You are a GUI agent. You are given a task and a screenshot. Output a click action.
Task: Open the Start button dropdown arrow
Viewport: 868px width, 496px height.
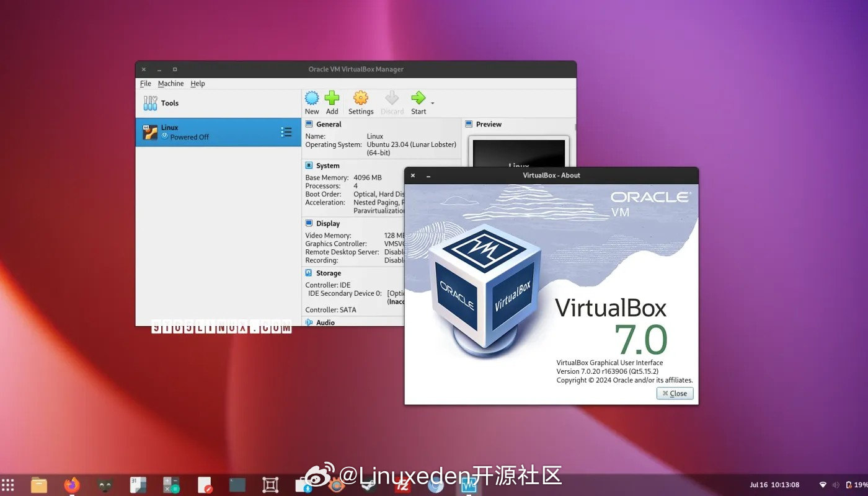[x=432, y=103]
